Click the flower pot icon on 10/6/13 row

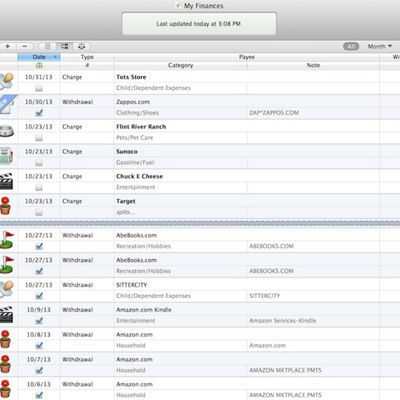[5, 388]
